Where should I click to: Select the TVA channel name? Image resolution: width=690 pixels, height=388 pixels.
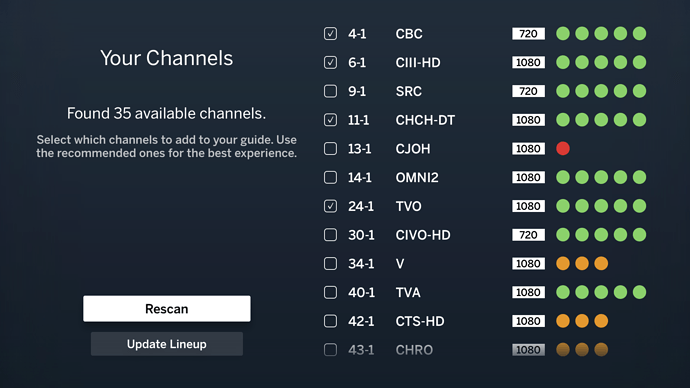(x=408, y=293)
